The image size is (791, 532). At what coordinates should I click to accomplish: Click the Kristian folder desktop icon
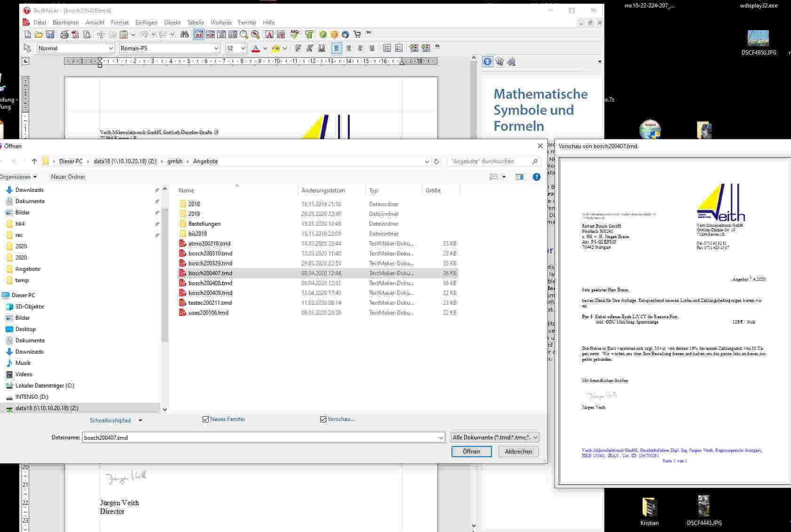(x=649, y=512)
